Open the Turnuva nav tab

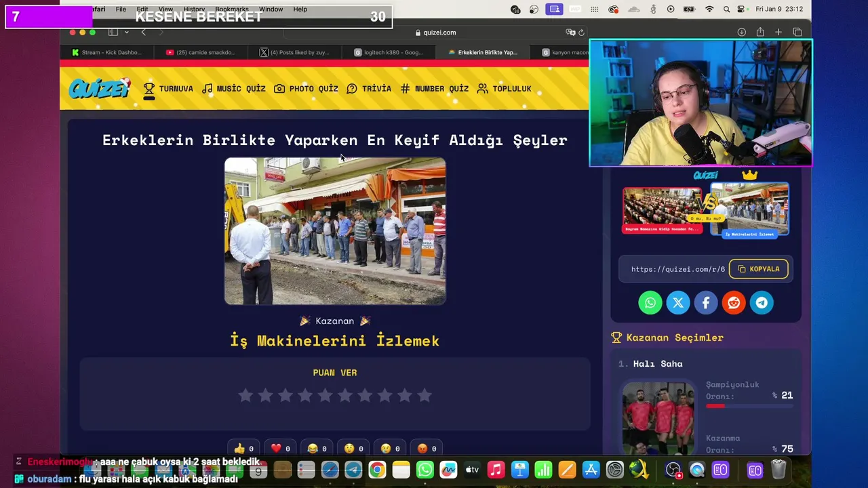click(168, 89)
